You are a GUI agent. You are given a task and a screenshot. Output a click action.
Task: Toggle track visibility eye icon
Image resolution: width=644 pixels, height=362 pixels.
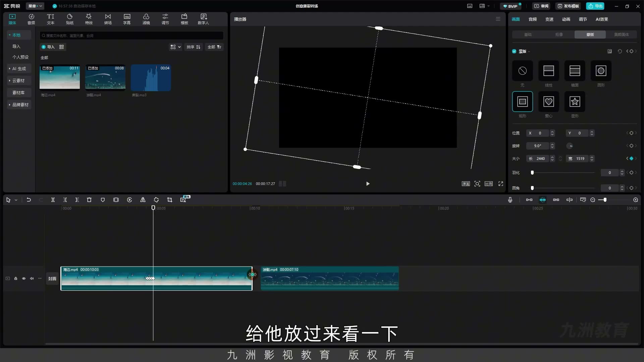(24, 279)
